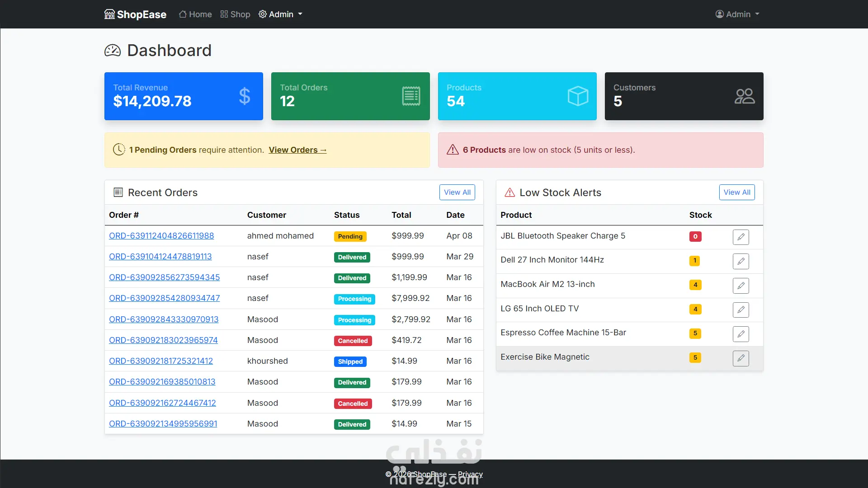Click the Stock column header

point(700,215)
